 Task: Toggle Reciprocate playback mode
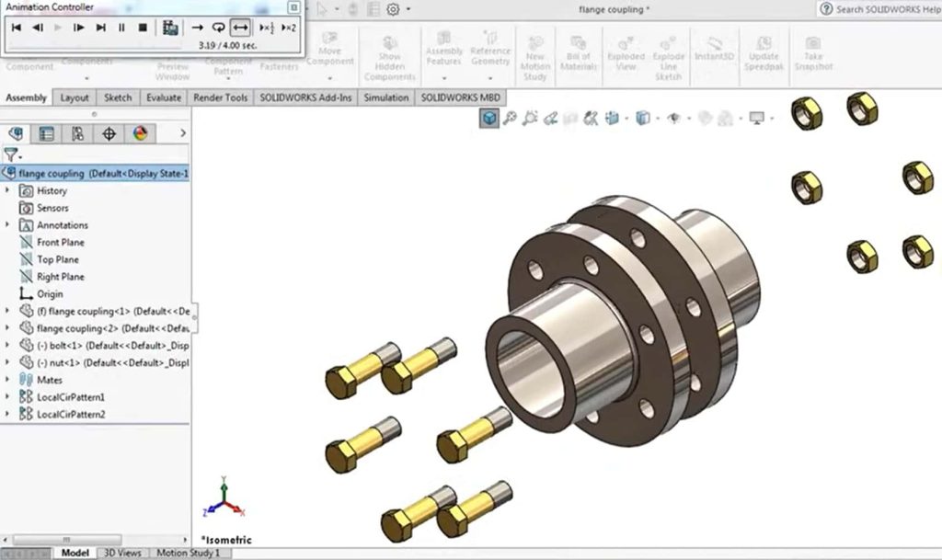tap(240, 28)
